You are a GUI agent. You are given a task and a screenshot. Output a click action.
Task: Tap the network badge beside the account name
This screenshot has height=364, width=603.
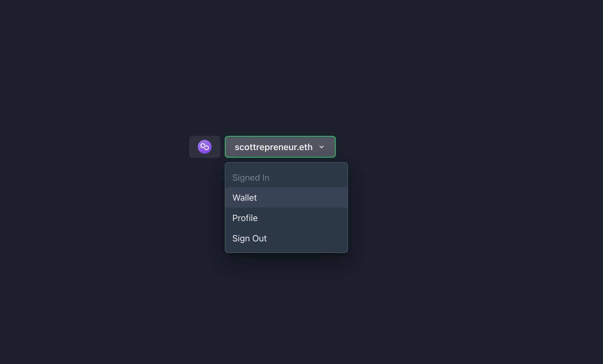204,147
